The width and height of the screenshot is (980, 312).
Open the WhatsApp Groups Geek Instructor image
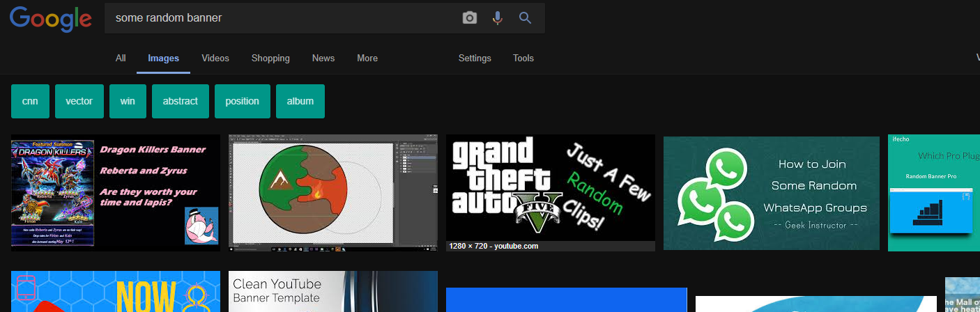772,193
